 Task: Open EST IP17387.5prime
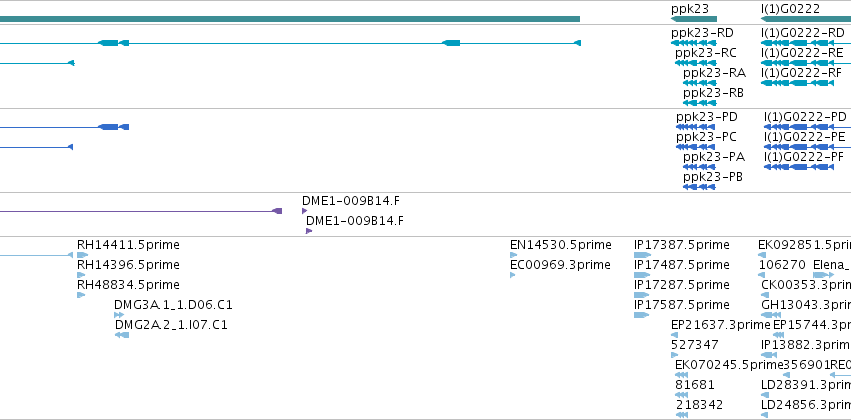[682, 245]
